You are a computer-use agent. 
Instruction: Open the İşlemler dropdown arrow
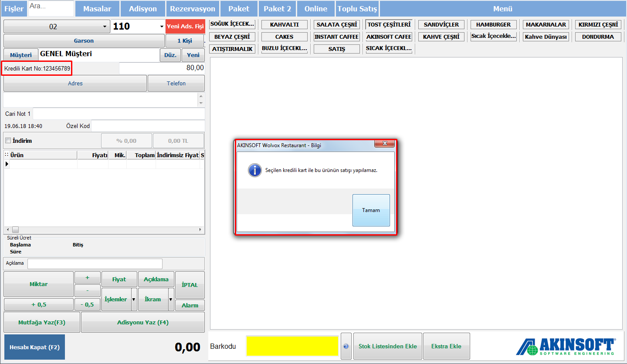tap(134, 300)
